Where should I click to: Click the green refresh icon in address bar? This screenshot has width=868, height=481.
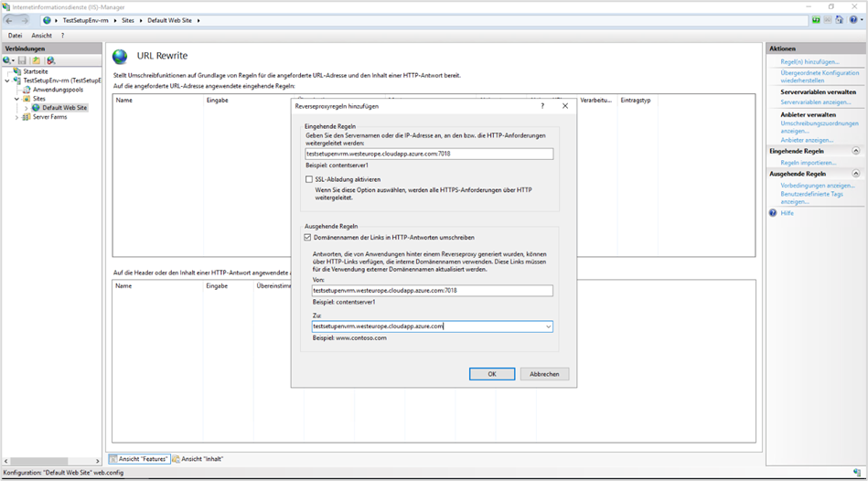[x=815, y=20]
